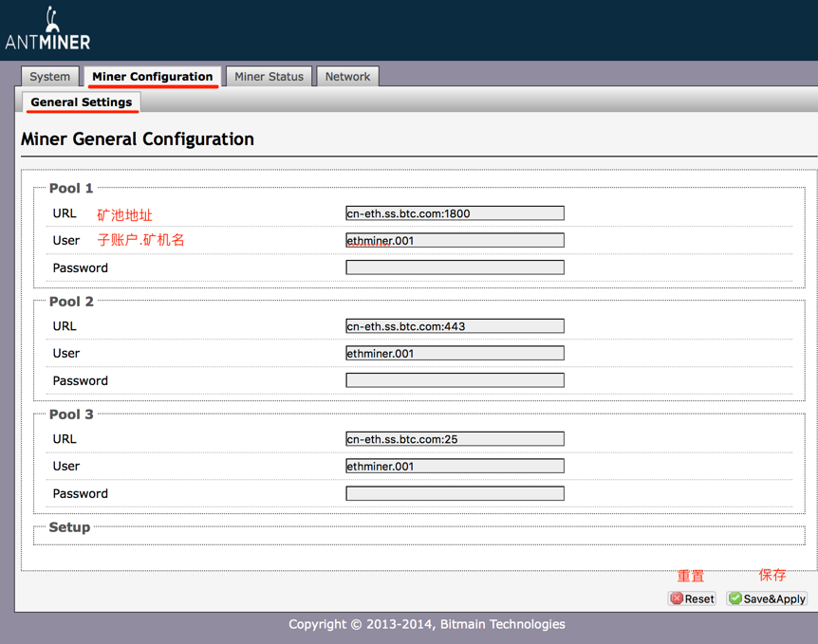Click the Save&Apply button

(767, 598)
